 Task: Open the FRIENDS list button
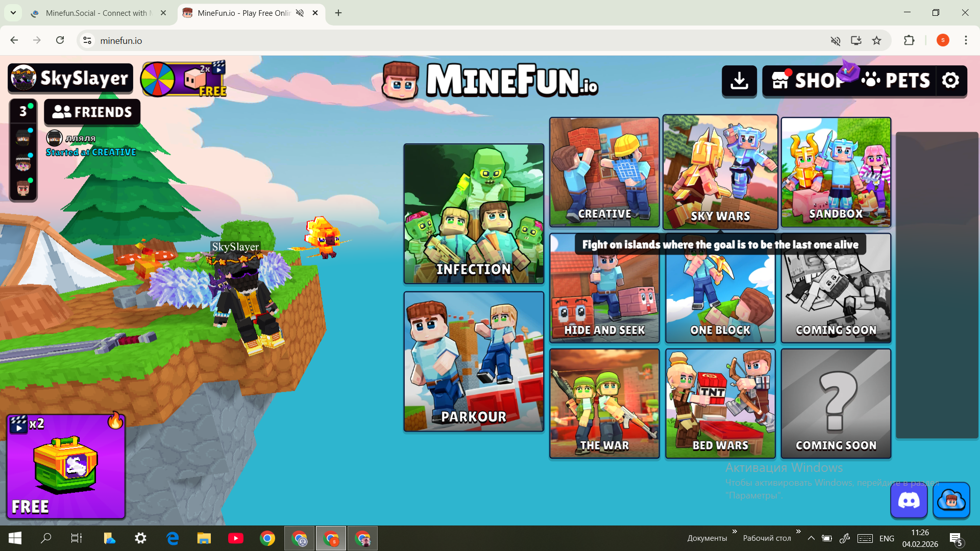coord(92,112)
